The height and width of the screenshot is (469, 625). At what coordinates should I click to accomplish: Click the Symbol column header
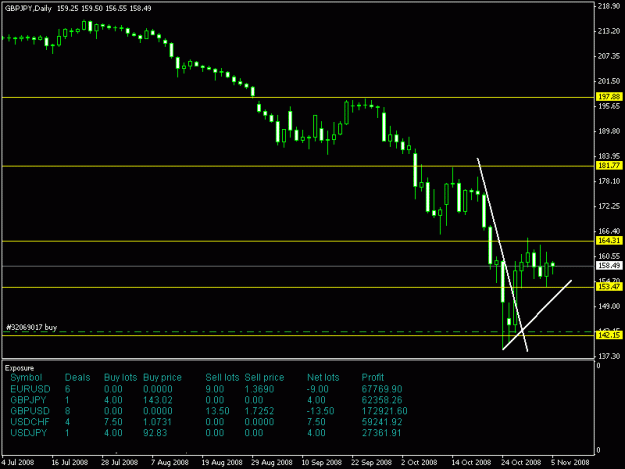pyautogui.click(x=26, y=377)
